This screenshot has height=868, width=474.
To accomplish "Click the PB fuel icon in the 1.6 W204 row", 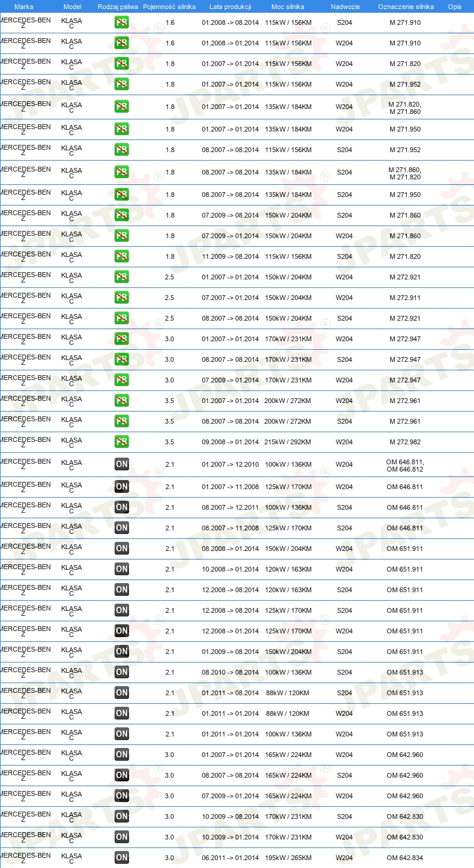I will pyautogui.click(x=122, y=44).
